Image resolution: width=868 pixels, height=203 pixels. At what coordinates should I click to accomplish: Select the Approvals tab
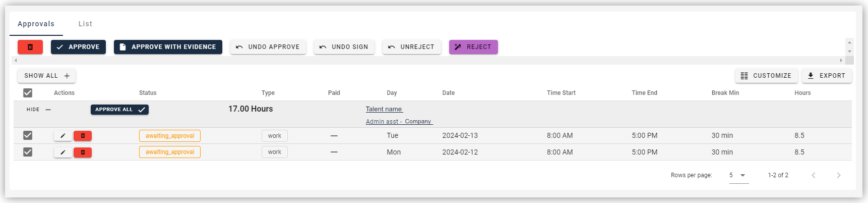pyautogui.click(x=36, y=24)
